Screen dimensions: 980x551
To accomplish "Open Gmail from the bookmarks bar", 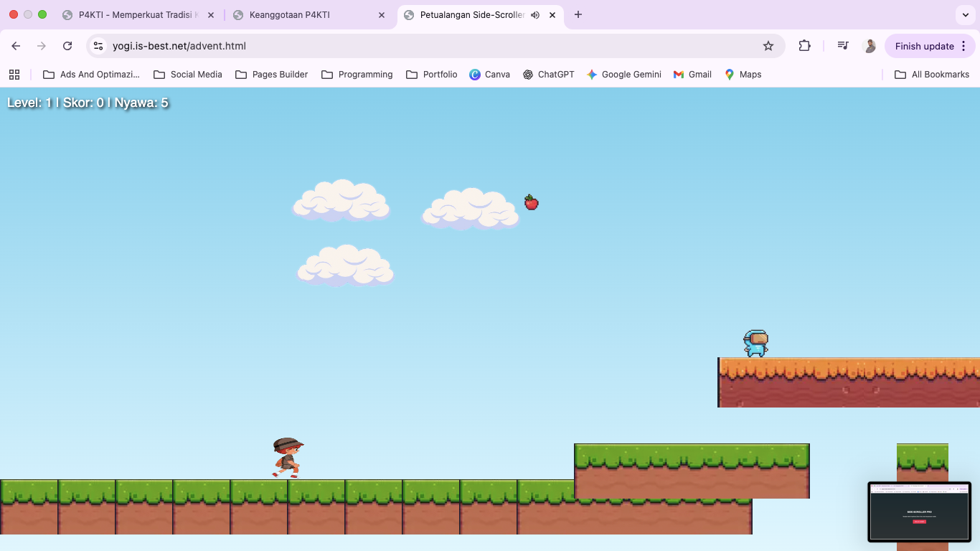I will tap(691, 74).
